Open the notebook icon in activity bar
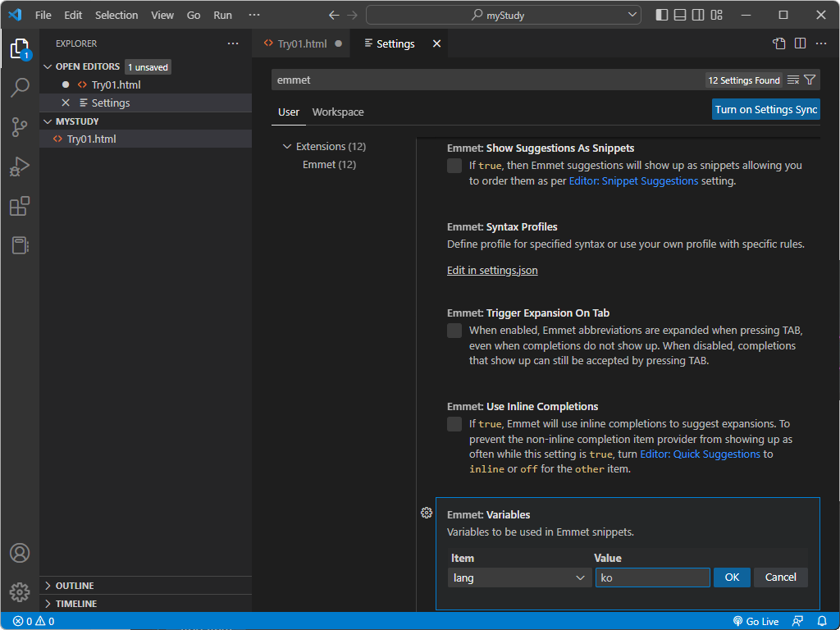The image size is (840, 630). click(20, 245)
